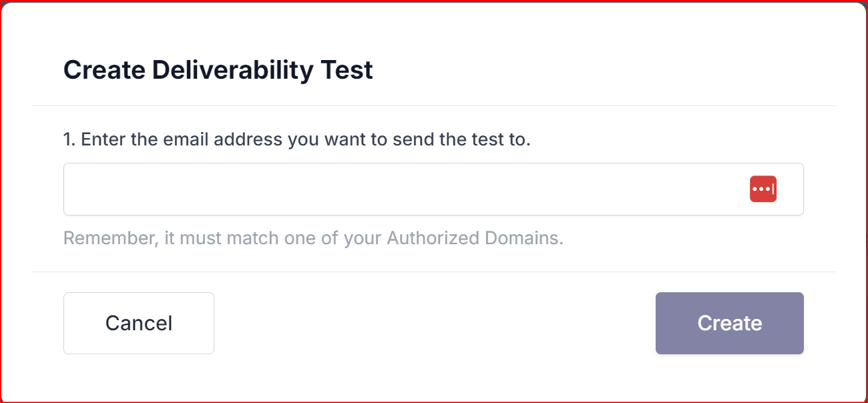This screenshot has width=868, height=403.
Task: Click inside the empty email text box
Action: click(433, 189)
